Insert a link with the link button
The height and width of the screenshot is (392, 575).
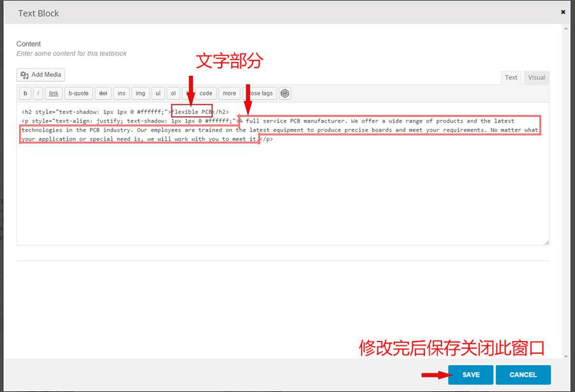(x=54, y=93)
